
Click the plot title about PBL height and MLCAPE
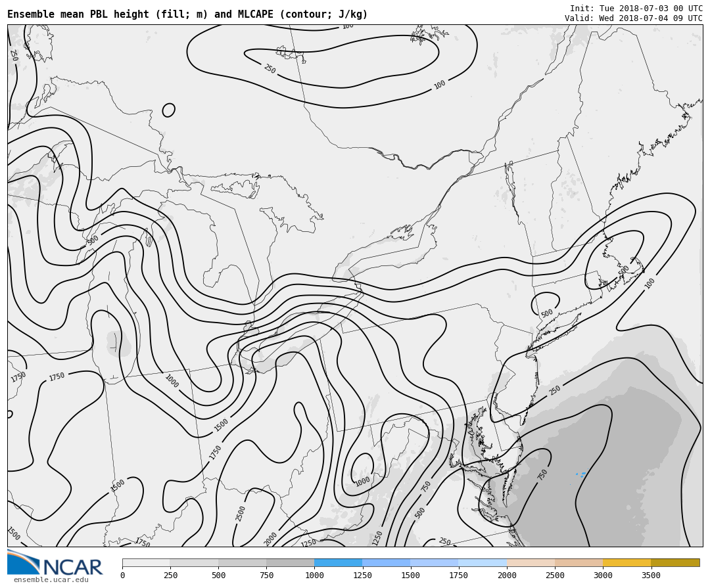(187, 14)
